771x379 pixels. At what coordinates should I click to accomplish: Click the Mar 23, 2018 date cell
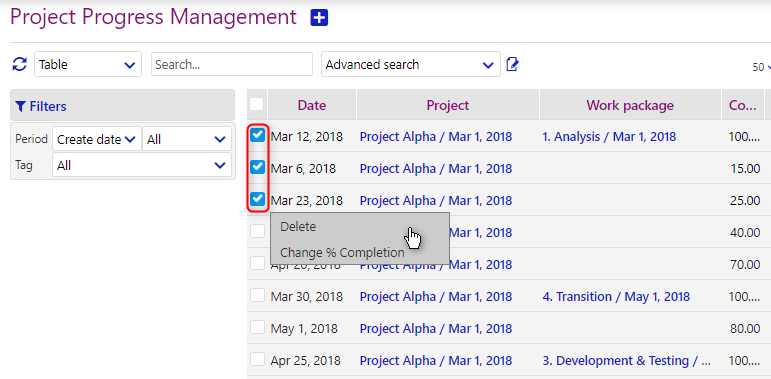(307, 201)
